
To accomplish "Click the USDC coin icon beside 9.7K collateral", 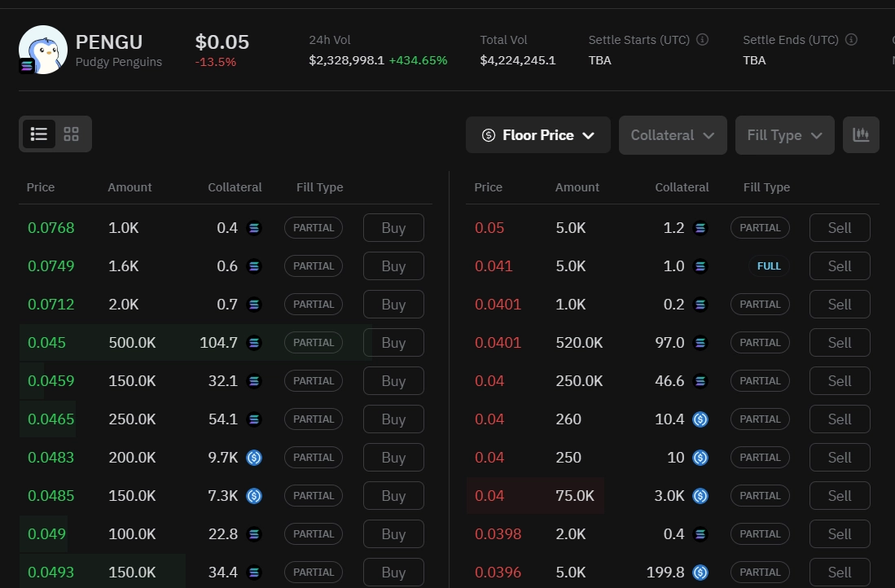I will [253, 458].
